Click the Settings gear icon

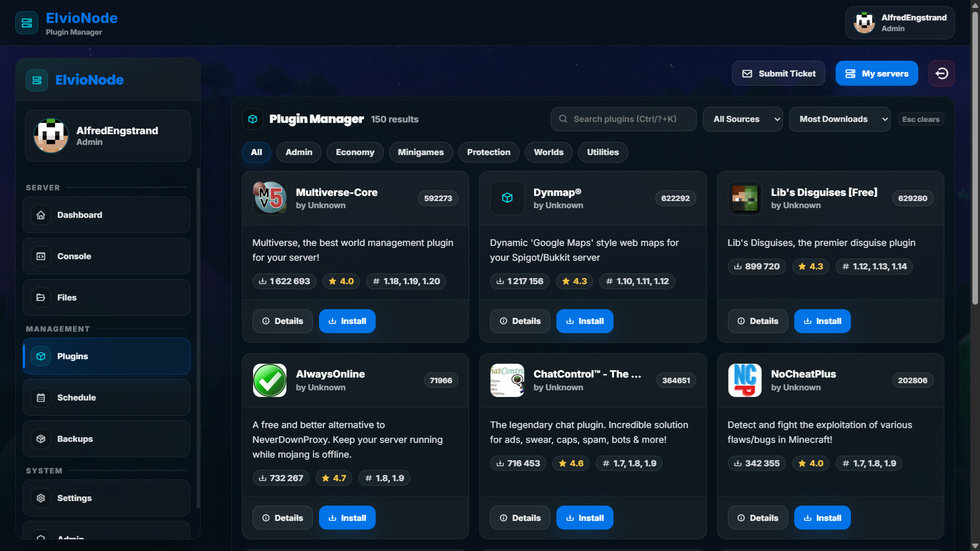pos(41,498)
